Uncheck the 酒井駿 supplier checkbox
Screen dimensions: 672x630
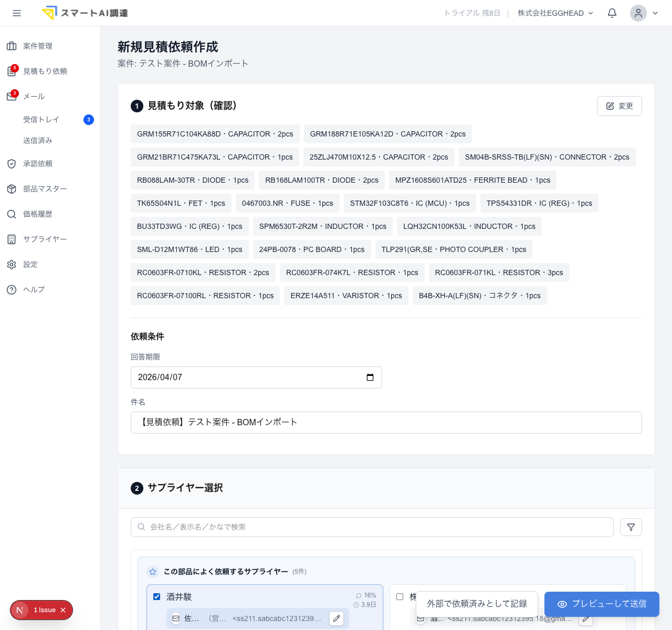(156, 596)
